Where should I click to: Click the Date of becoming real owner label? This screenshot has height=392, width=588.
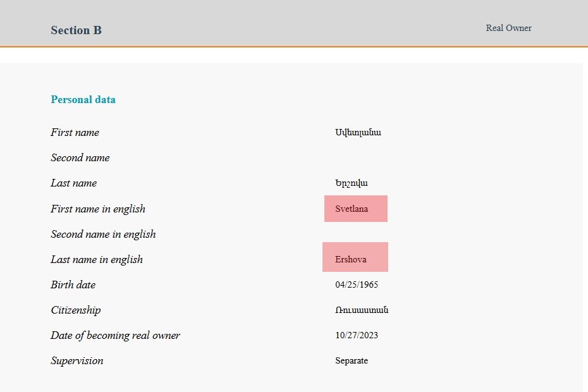point(116,335)
